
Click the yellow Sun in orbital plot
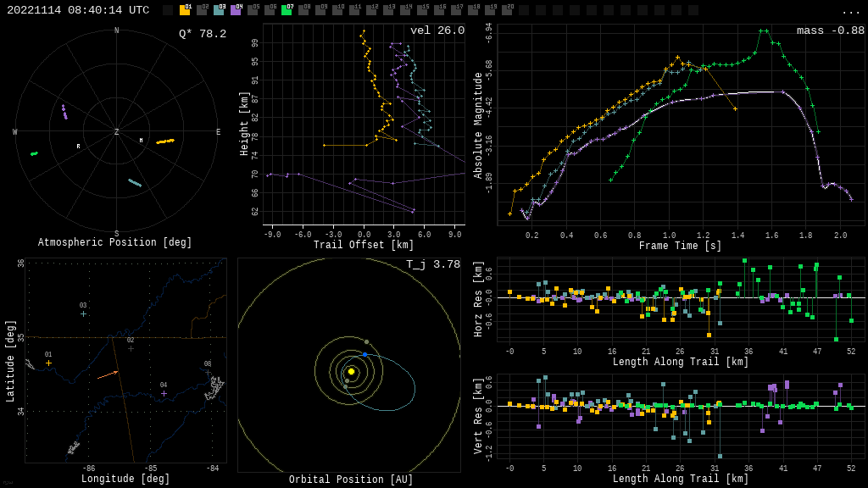click(x=351, y=371)
